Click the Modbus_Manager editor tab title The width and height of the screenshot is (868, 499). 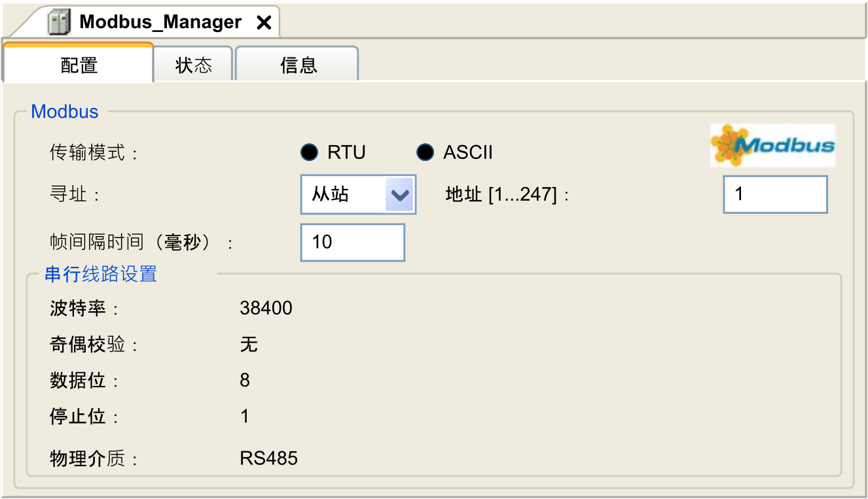tap(160, 22)
